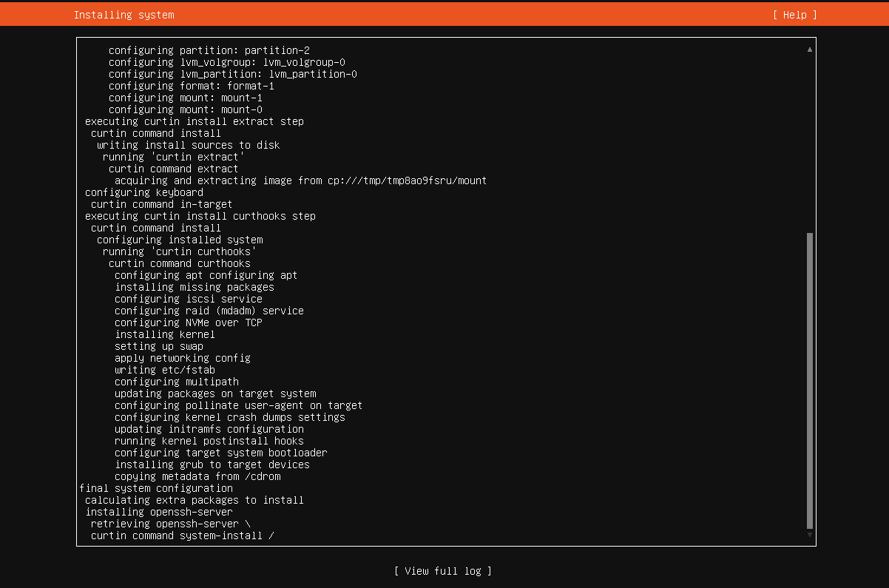Select the "configuring keyboard" log entry
The height and width of the screenshot is (588, 889).
144,192
